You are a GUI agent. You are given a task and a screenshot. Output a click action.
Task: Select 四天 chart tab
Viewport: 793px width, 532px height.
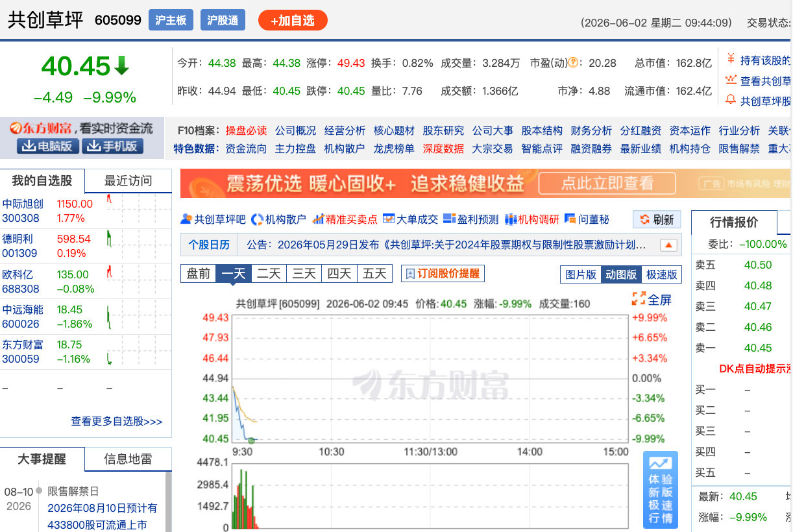tap(339, 273)
